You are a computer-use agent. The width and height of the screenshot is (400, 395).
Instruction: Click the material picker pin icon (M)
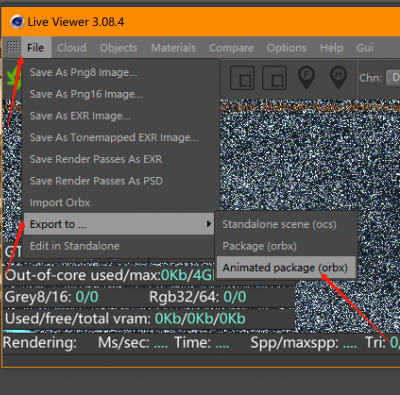click(338, 78)
